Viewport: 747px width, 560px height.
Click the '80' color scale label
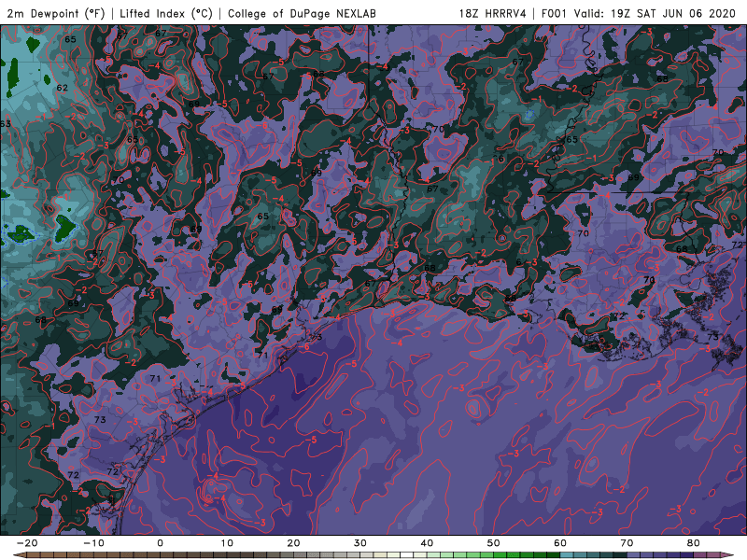tap(694, 543)
